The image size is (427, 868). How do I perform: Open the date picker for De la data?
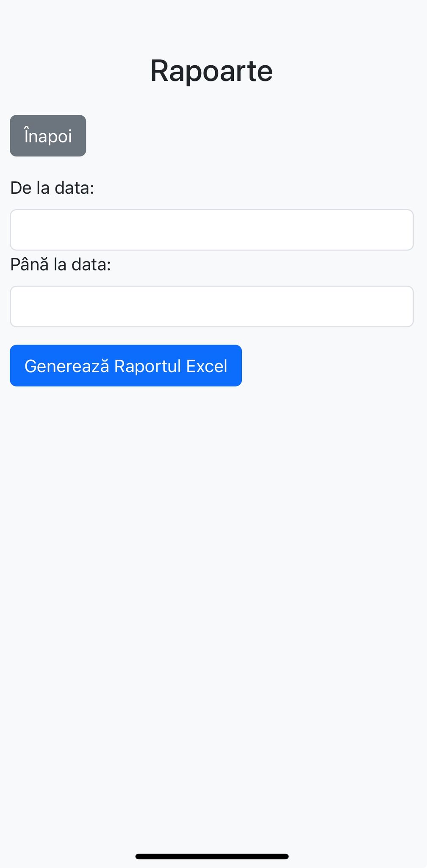click(x=211, y=230)
